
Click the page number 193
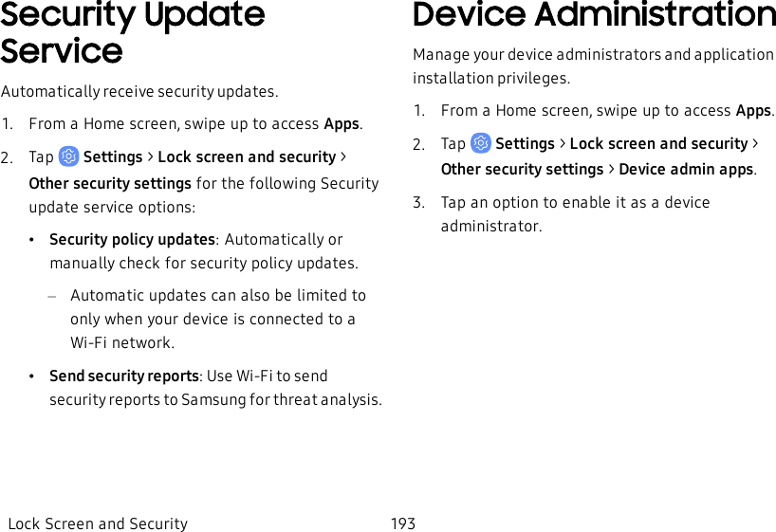point(403,523)
